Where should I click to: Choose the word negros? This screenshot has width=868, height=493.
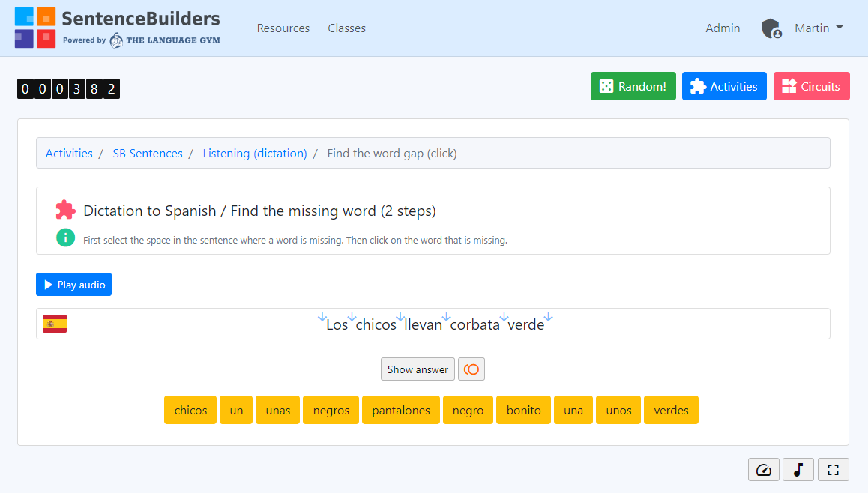pyautogui.click(x=331, y=410)
